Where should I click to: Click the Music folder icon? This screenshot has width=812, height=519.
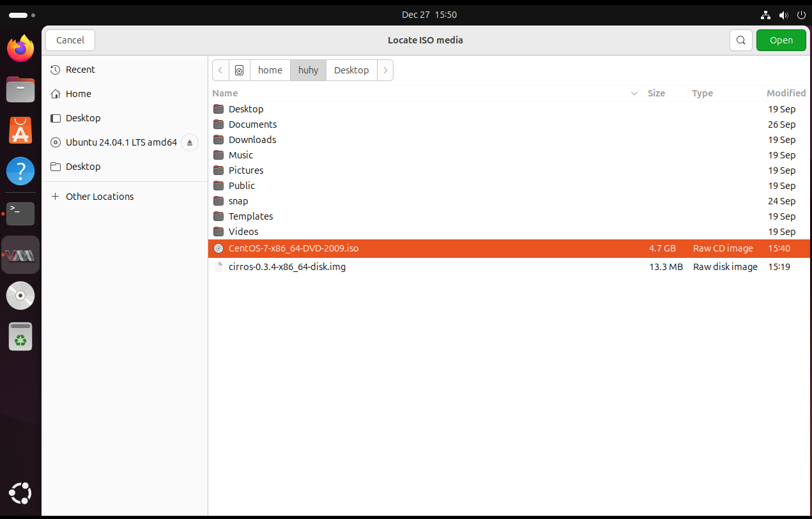point(218,155)
